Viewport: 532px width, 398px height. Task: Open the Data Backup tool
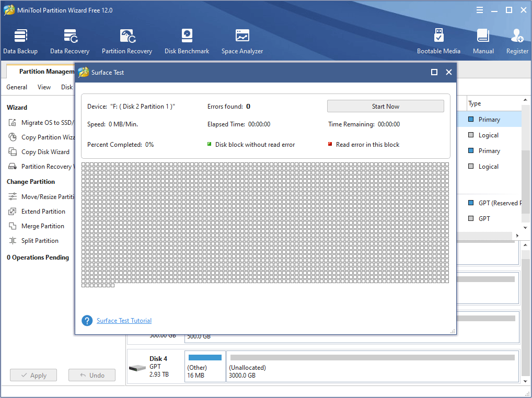[20, 41]
